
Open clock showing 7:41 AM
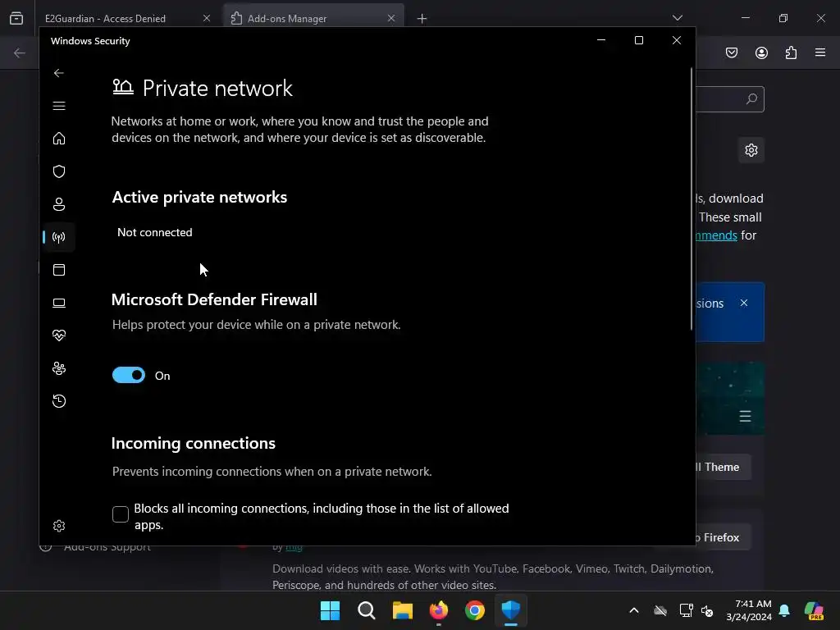coord(749,610)
